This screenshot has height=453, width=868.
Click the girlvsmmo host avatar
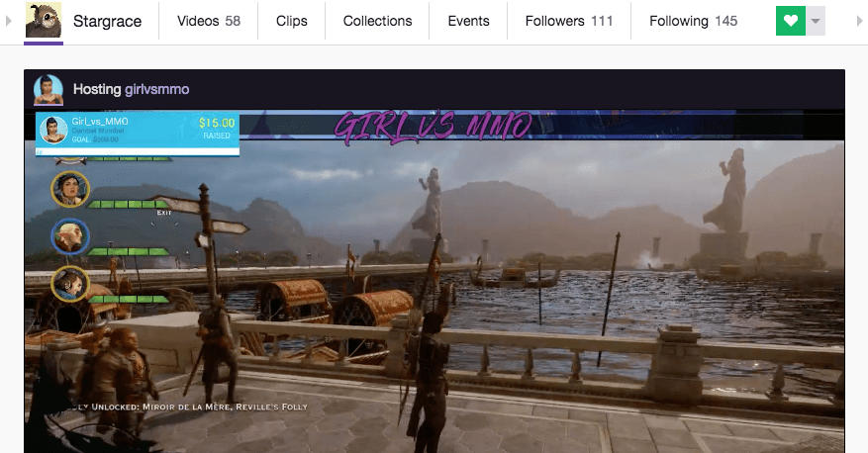[x=48, y=89]
